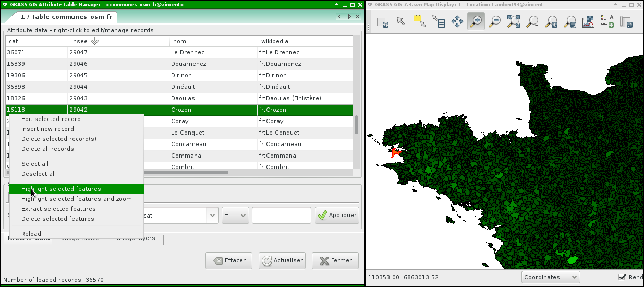The height and width of the screenshot is (287, 644).
Task: Choose Delete selected features menu entry
Action: coord(58,219)
